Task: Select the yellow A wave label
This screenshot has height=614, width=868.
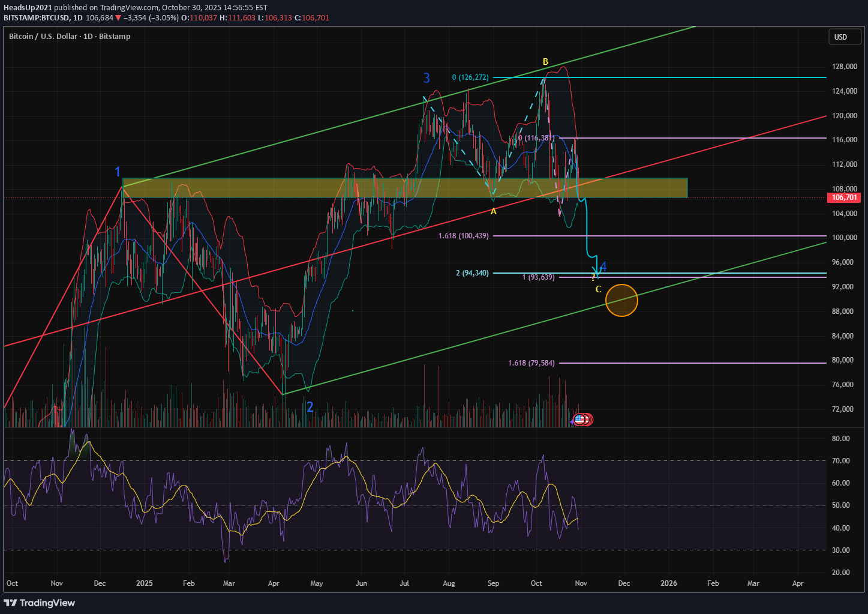Action: [x=494, y=211]
